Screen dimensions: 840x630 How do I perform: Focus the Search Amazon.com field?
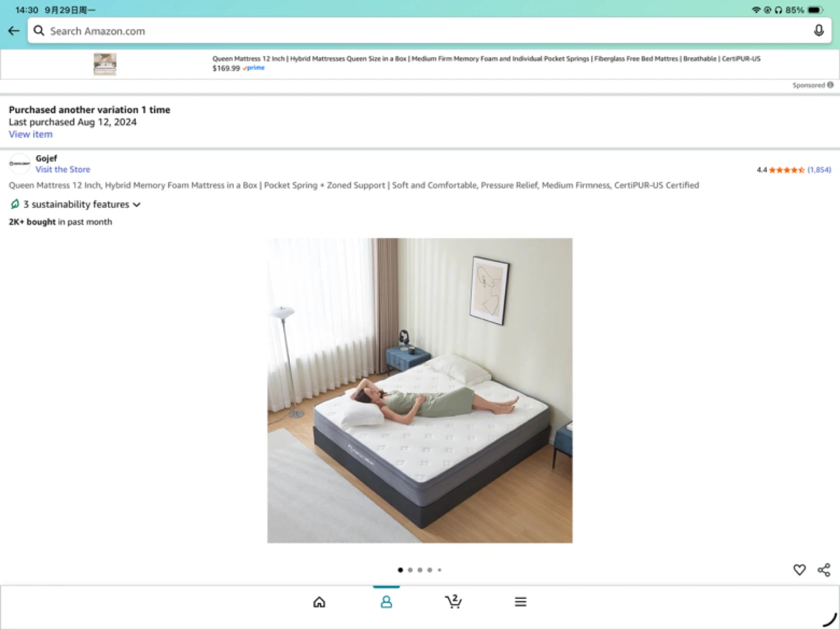coord(408,31)
